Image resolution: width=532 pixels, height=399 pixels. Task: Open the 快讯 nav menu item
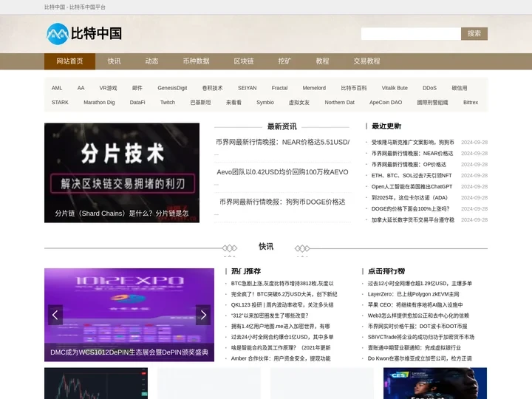(x=114, y=61)
